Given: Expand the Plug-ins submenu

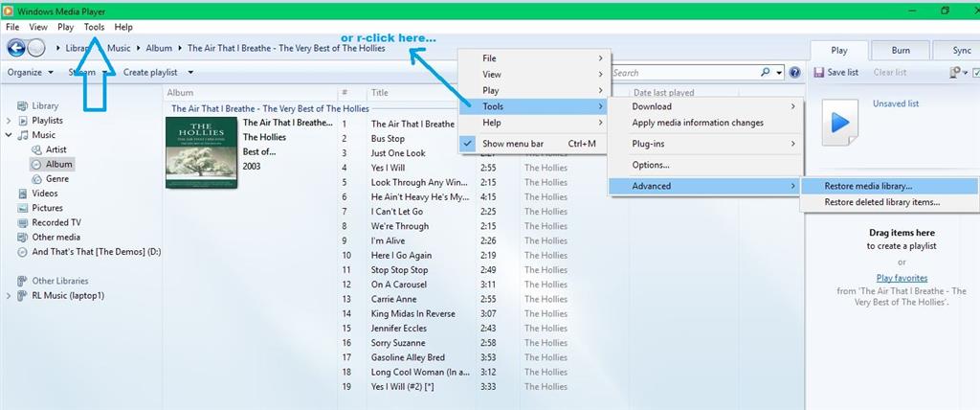Looking at the screenshot, I should click(x=706, y=144).
